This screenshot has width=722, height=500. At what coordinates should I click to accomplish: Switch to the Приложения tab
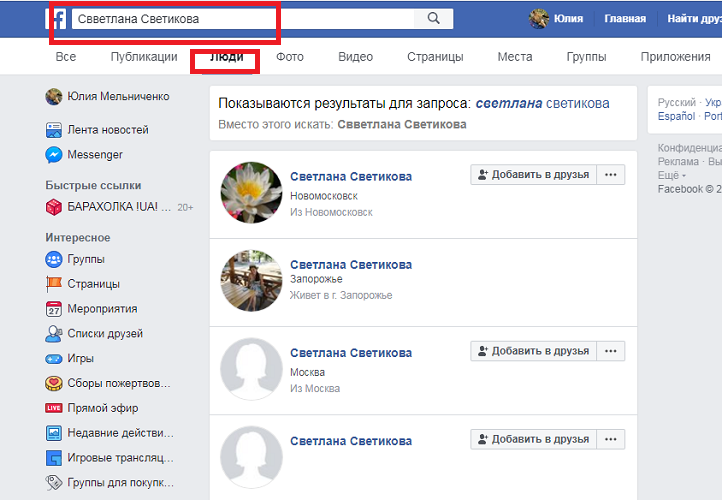point(675,57)
